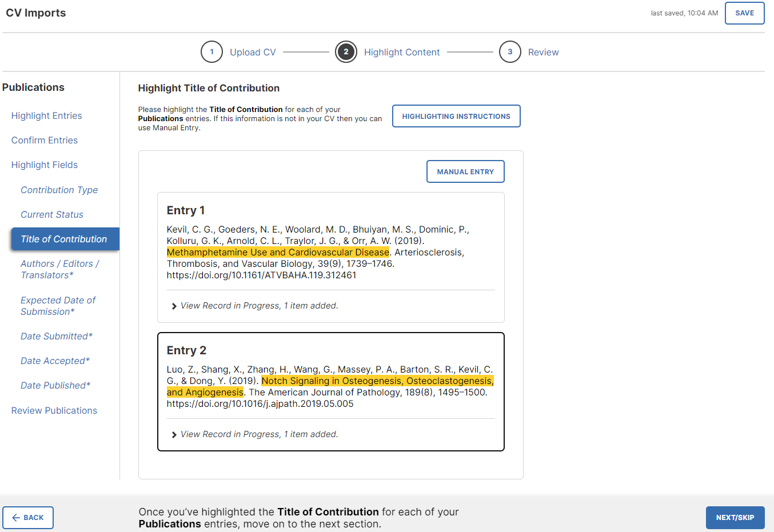The image size is (774, 532).
Task: Go to Review Publications
Action: [x=54, y=410]
